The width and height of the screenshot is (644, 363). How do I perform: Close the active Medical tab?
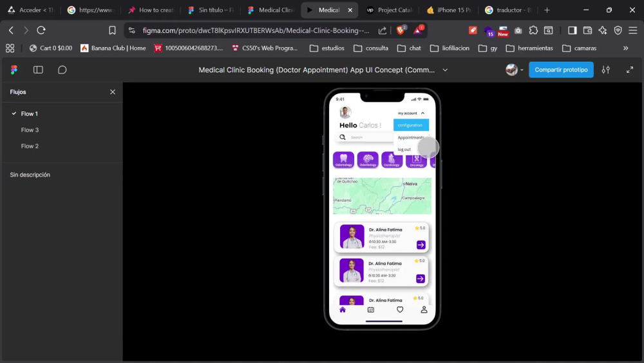point(350,10)
